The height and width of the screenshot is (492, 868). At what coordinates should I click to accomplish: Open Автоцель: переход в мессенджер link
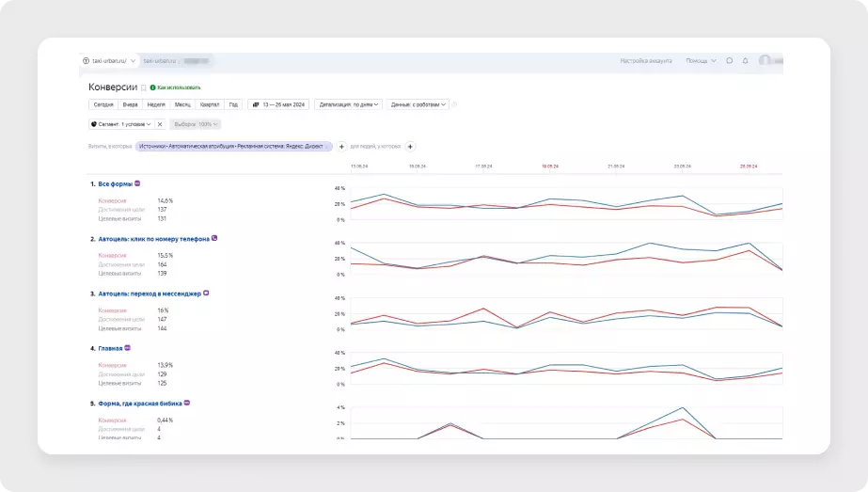click(150, 294)
